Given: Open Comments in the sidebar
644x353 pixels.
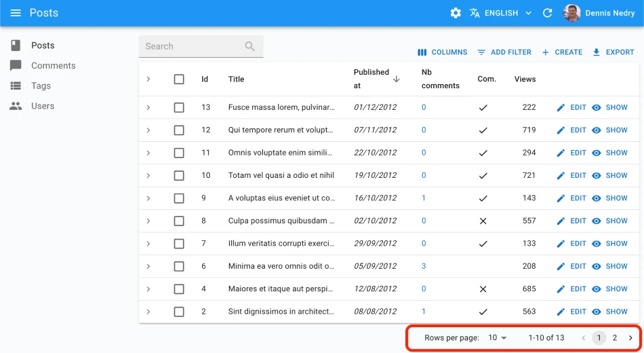Looking at the screenshot, I should coord(53,66).
